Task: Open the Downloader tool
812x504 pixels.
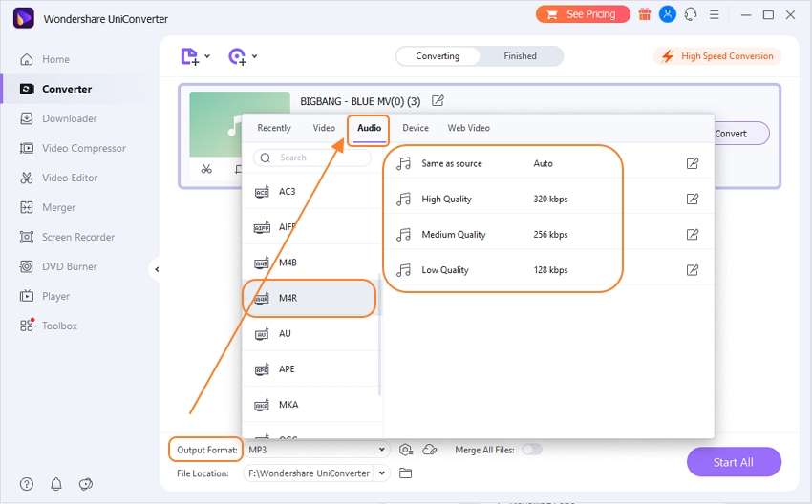Action: click(x=58, y=118)
